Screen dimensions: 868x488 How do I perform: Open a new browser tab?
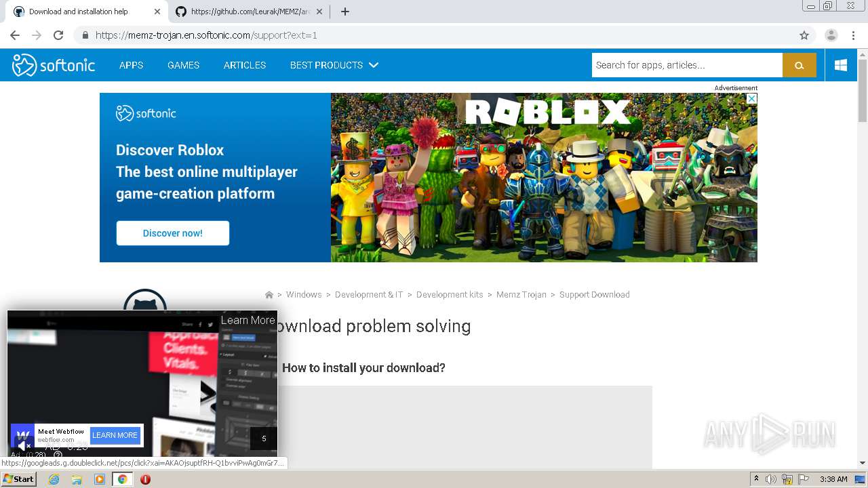pyautogui.click(x=344, y=12)
